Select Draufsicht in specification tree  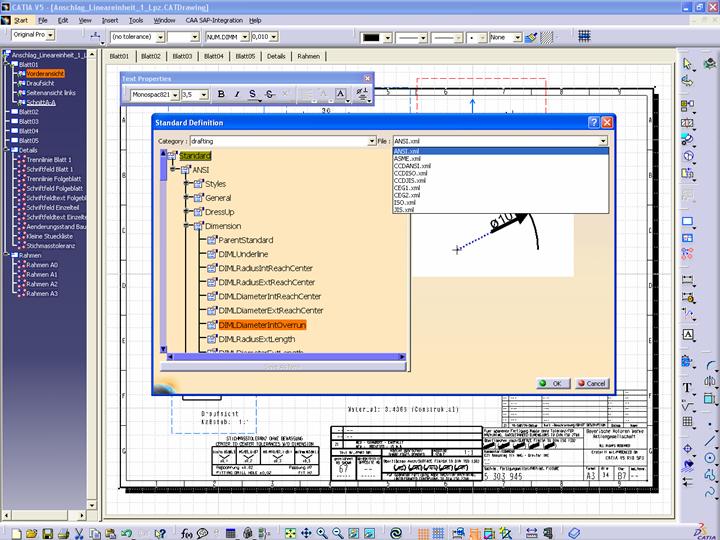click(40, 84)
